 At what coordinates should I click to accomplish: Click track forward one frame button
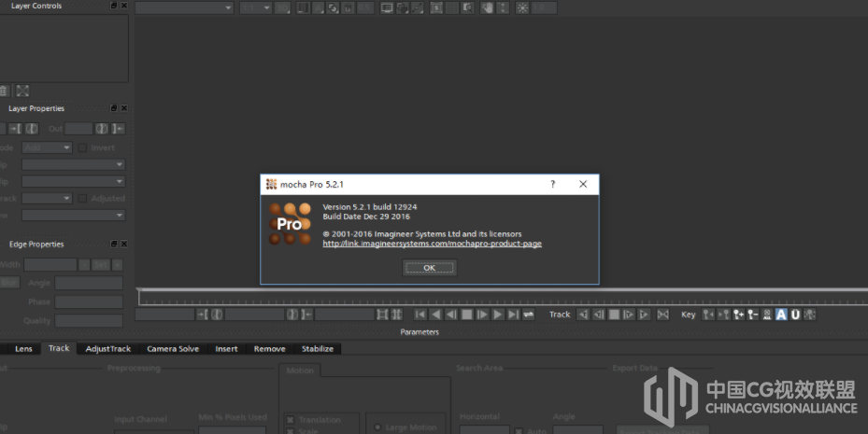click(x=629, y=315)
